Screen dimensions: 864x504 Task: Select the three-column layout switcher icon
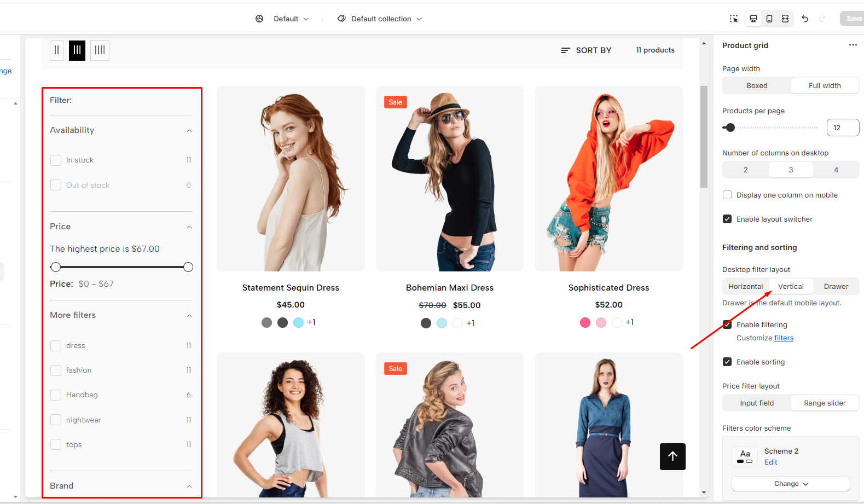[77, 50]
